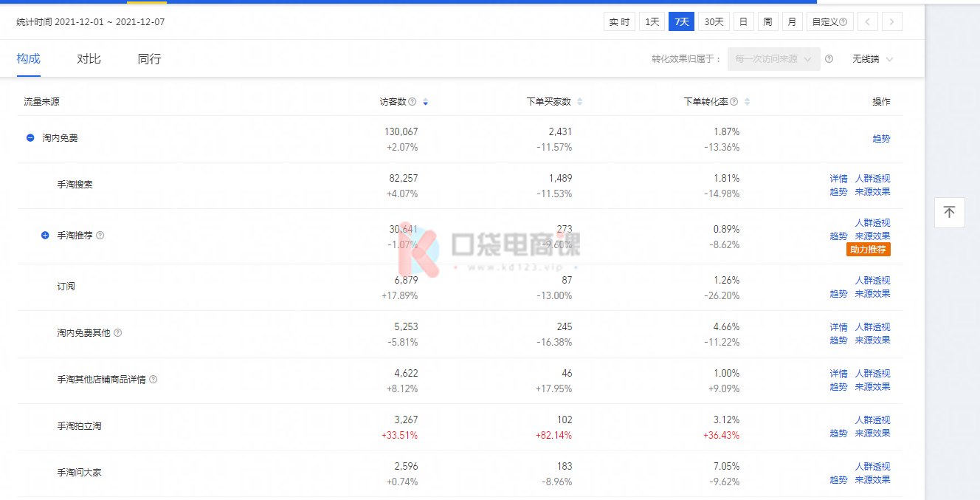This screenshot has height=500, width=980.
Task: Expand the 手淘推荐 row
Action: click(x=45, y=236)
